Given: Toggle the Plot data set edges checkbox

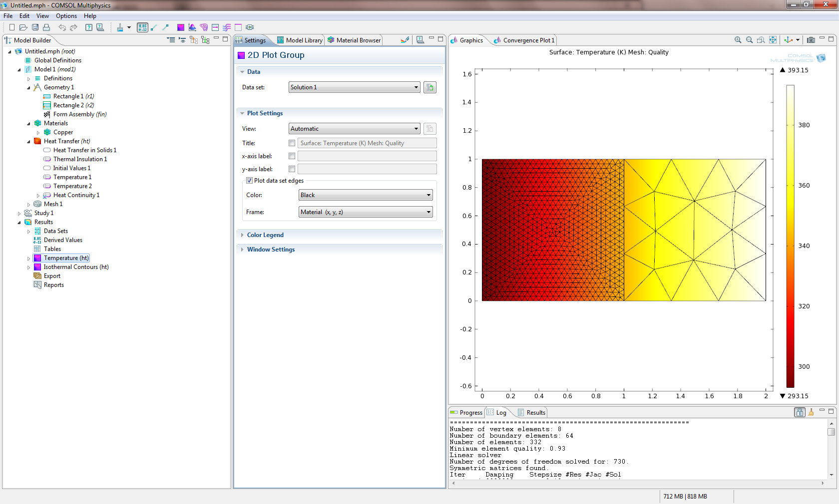Looking at the screenshot, I should (249, 181).
